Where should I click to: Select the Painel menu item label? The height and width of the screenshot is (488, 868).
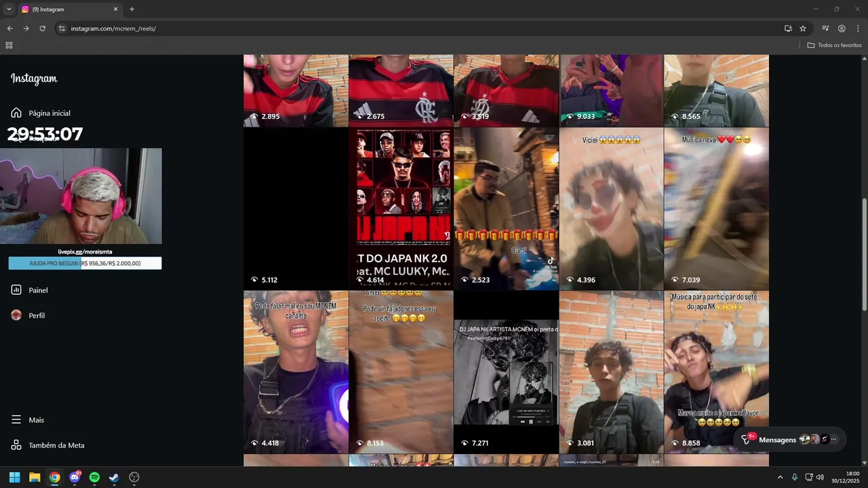click(x=38, y=290)
